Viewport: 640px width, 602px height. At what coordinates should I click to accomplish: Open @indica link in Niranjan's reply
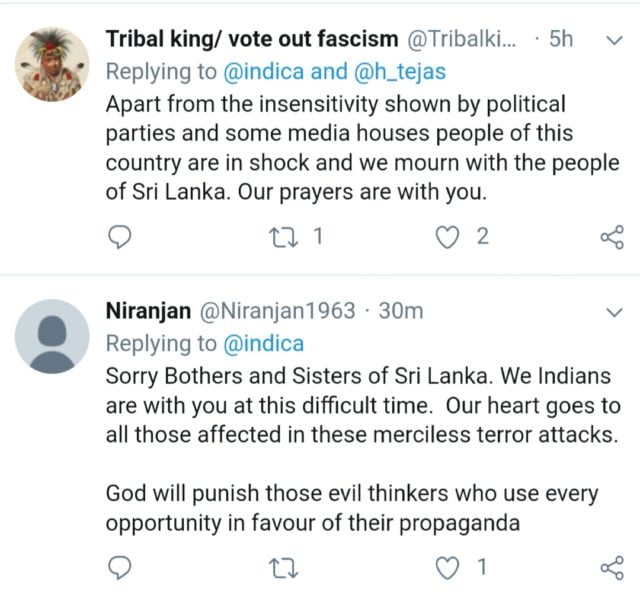pos(260,343)
